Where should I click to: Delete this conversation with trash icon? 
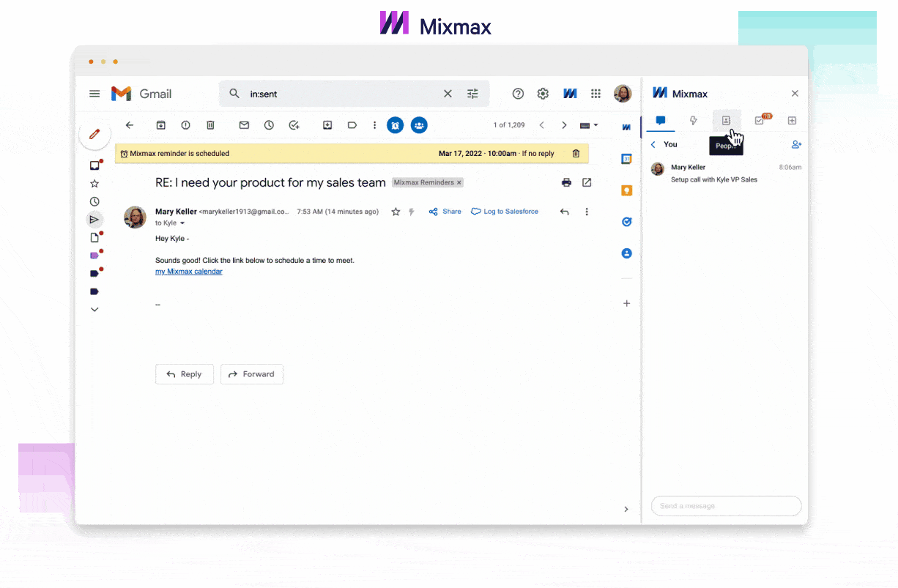point(210,125)
